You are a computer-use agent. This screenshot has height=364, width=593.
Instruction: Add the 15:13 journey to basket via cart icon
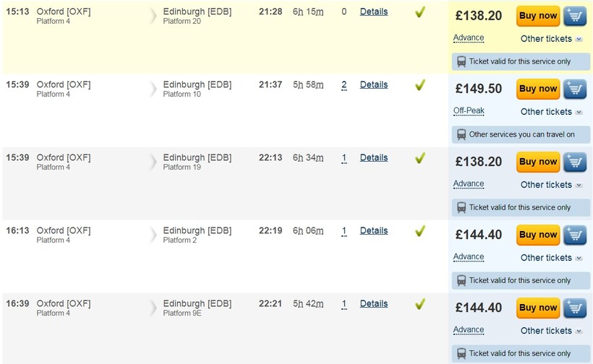click(x=575, y=16)
